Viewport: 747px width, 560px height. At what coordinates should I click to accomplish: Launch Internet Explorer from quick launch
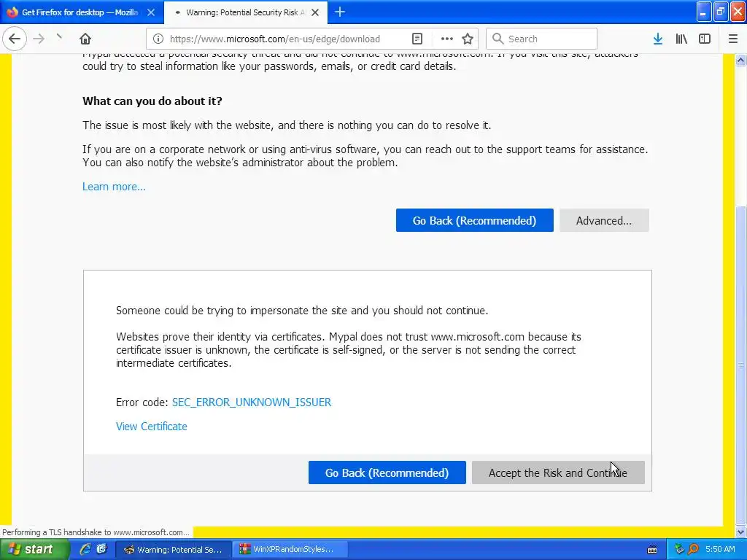[85, 549]
